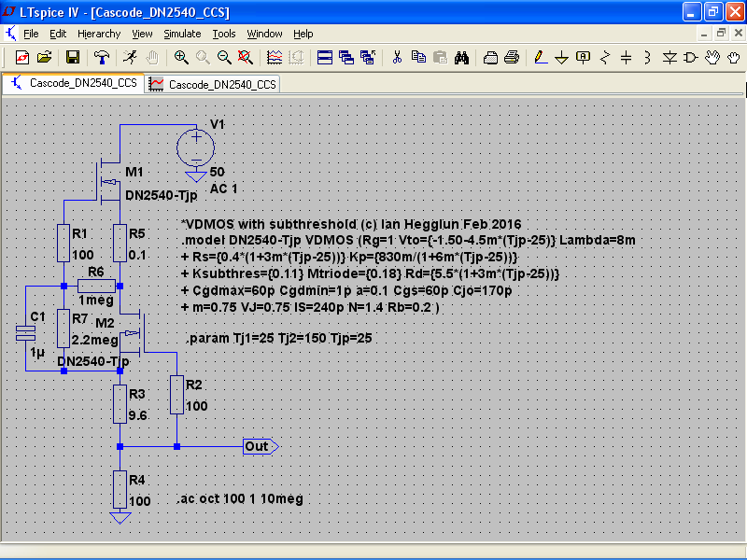The width and height of the screenshot is (747, 560).
Task: Select the Move hand tool
Action: point(712,58)
